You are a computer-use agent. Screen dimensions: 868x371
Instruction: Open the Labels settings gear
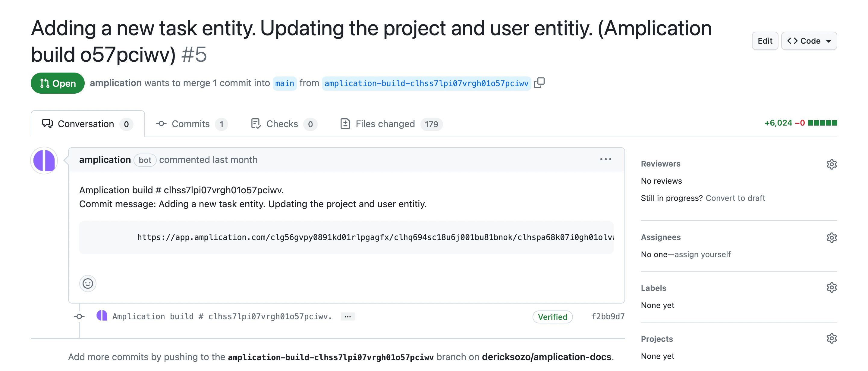(831, 288)
